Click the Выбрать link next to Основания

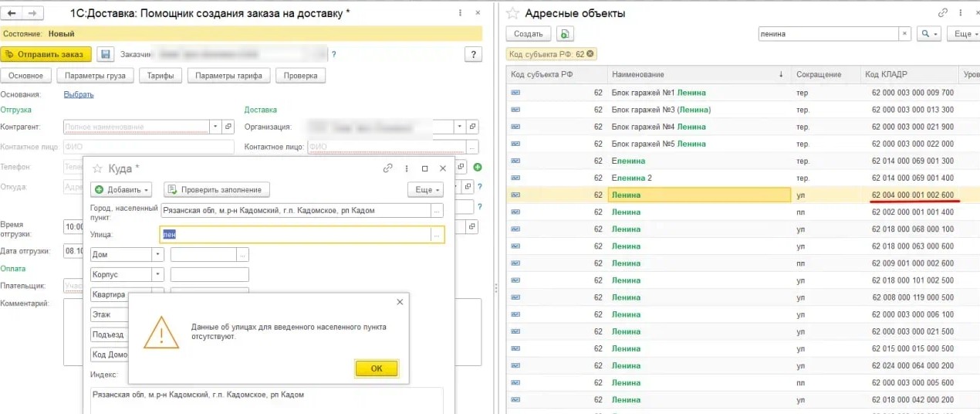[79, 94]
